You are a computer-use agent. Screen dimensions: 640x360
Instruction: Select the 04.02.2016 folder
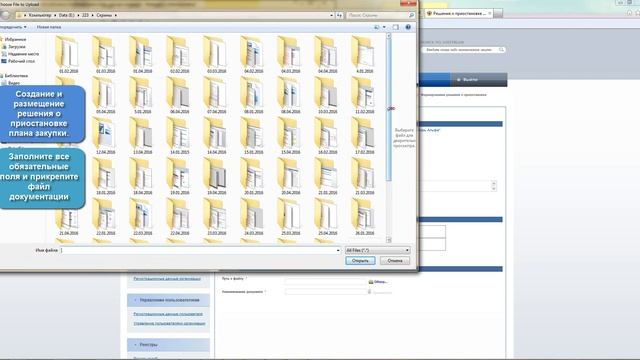click(x=253, y=55)
